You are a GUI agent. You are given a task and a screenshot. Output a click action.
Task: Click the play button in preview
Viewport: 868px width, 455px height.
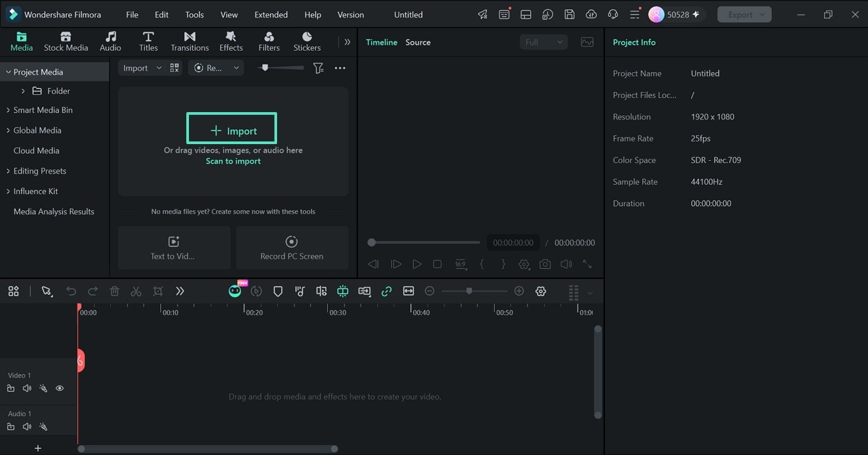tap(417, 264)
